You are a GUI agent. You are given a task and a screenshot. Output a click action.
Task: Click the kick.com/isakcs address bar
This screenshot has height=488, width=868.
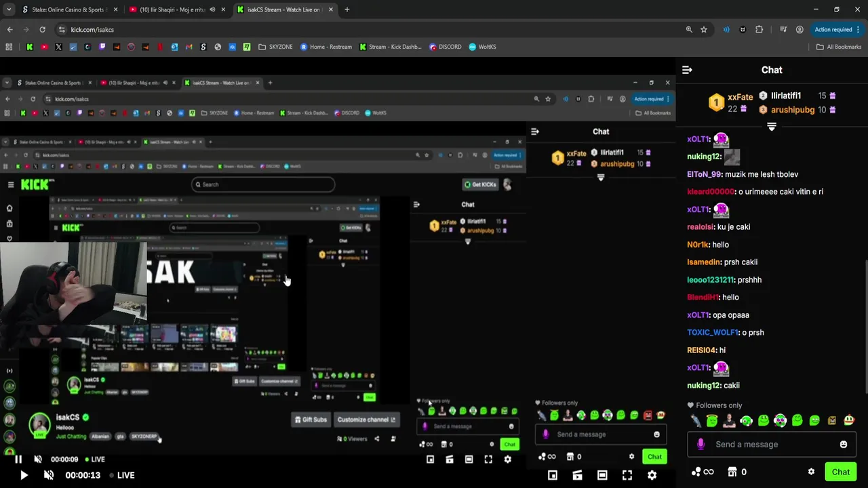[366, 30]
